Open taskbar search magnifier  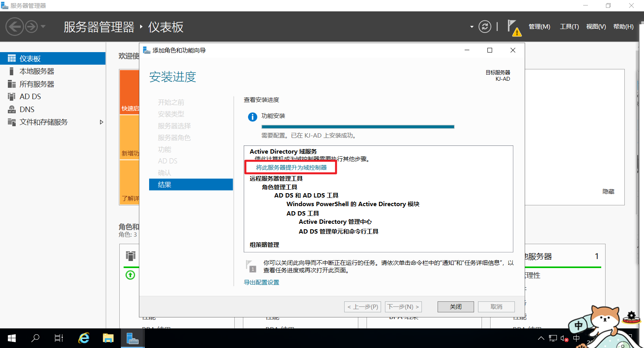coord(35,338)
